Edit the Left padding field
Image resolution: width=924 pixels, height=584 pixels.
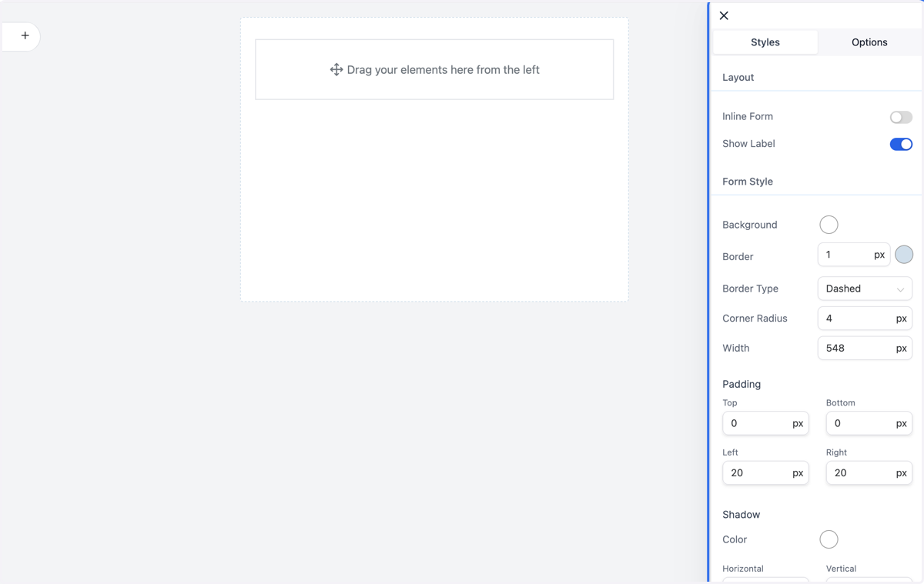(x=765, y=472)
